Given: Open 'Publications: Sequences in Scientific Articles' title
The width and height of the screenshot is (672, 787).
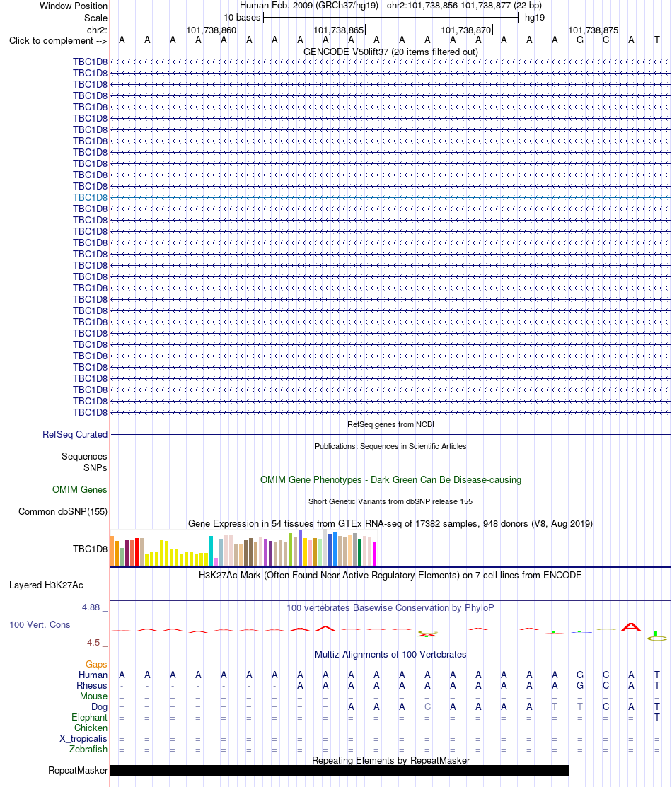Looking at the screenshot, I should click(x=390, y=447).
